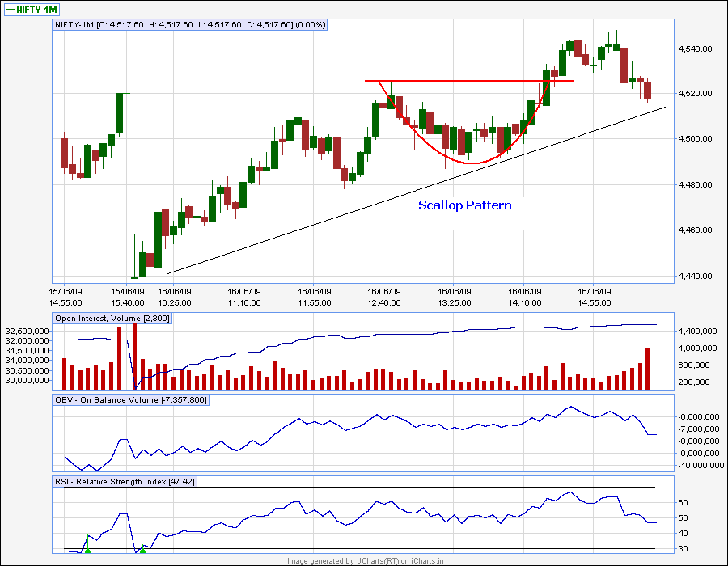Select the 30,000,000 open interest axis value
The image size is (728, 566).
[27, 380]
